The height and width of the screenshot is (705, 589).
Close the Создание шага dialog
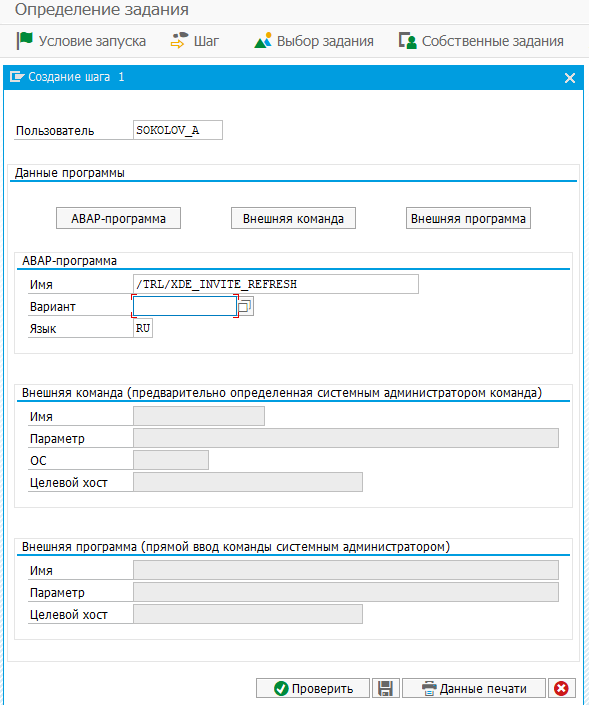coord(570,78)
